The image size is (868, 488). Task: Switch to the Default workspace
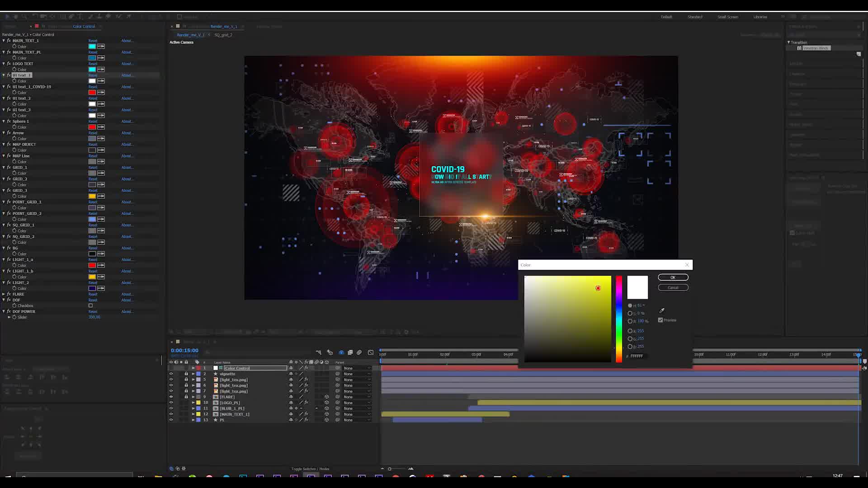666,17
